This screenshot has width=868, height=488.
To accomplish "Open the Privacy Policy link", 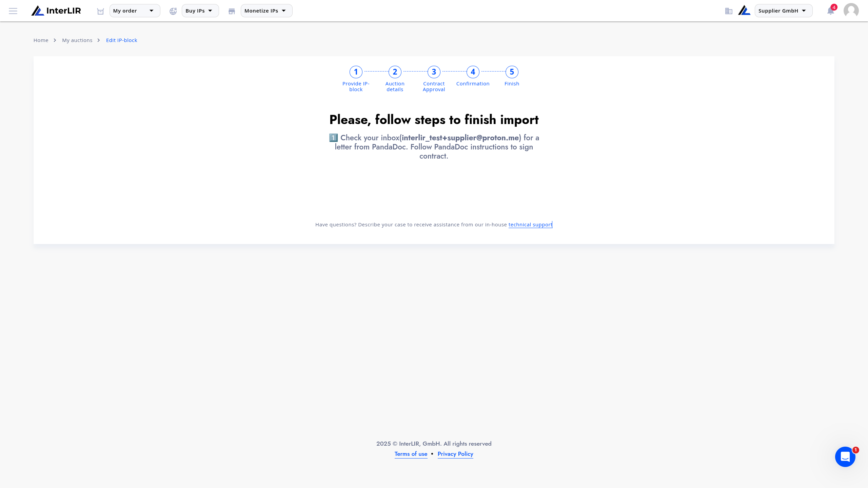I will point(455,454).
